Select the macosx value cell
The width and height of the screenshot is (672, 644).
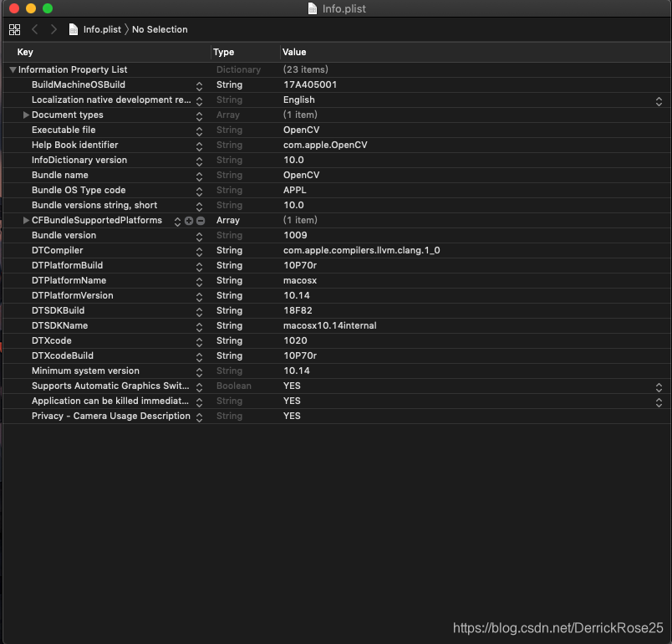tap(299, 280)
